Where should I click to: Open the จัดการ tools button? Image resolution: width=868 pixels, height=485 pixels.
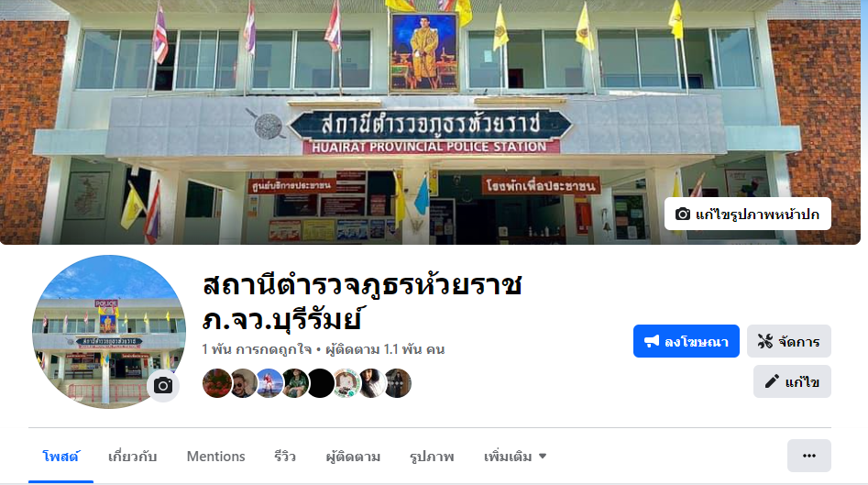coord(789,341)
